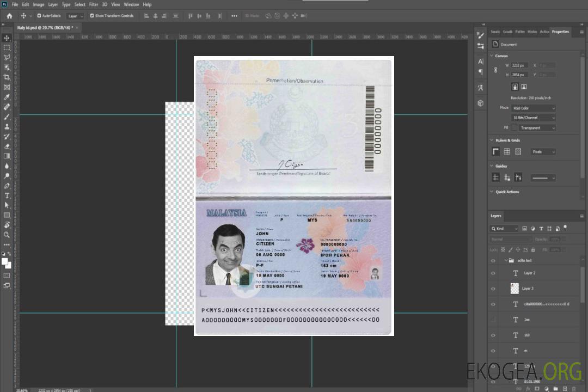Open the guide line style dropdown
The width and height of the screenshot is (588, 392).
tap(543, 178)
